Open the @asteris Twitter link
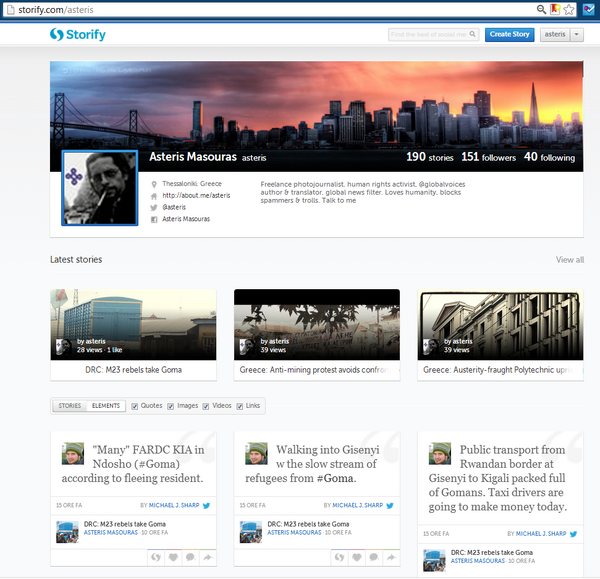This screenshot has height=579, width=600. tap(174, 207)
